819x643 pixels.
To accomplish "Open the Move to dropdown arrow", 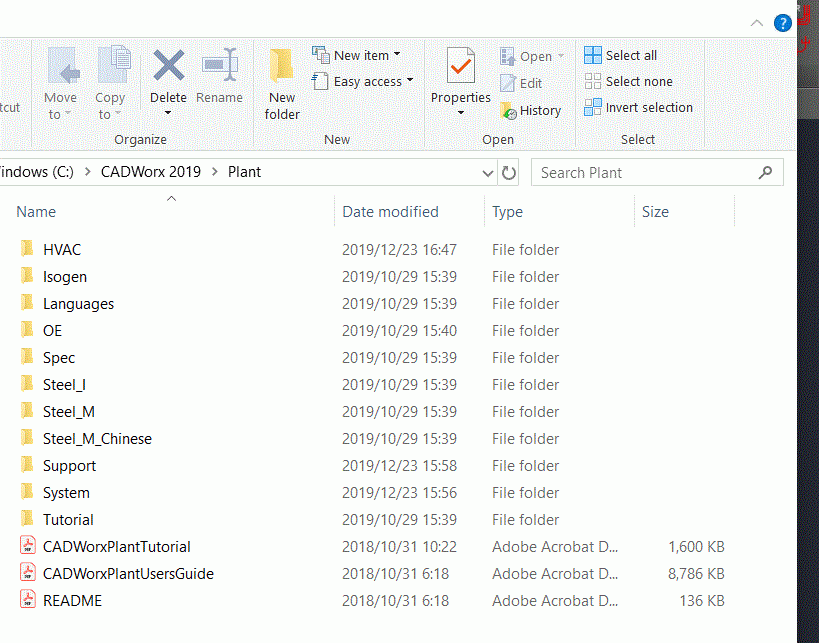I will point(68,113).
